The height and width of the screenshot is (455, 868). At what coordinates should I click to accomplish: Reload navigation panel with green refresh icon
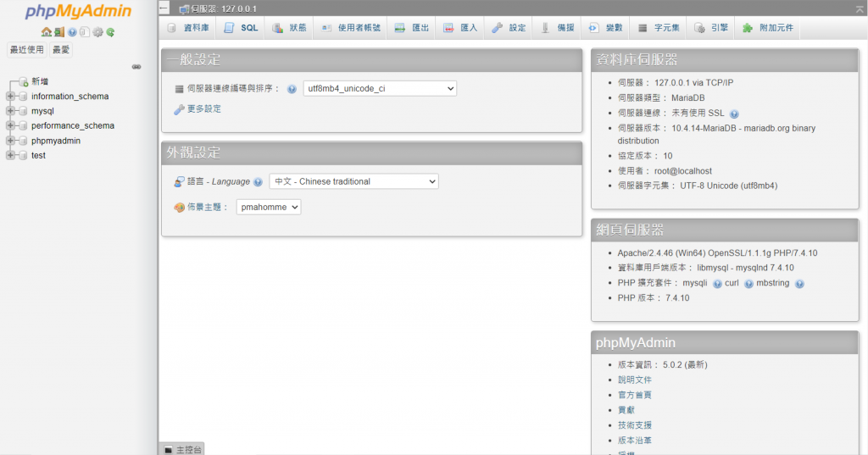(x=111, y=32)
